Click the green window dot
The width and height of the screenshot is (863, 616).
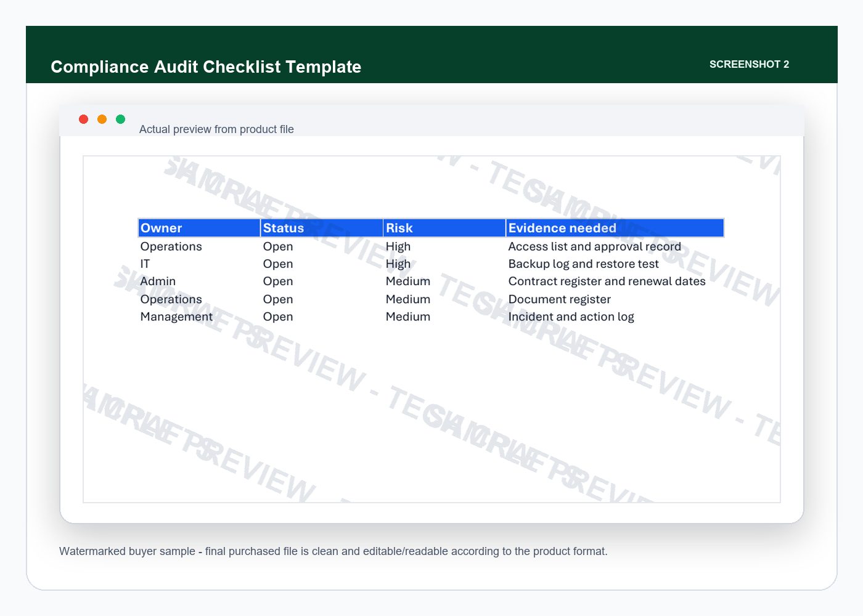121,119
